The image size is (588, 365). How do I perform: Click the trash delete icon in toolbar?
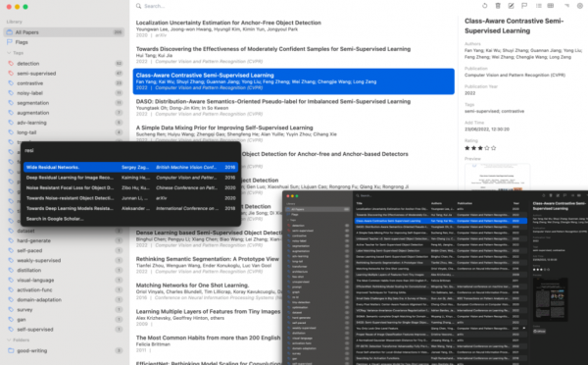pos(498,6)
